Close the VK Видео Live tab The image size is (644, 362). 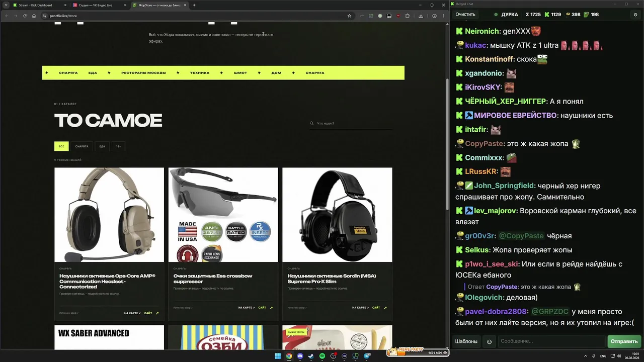tap(125, 5)
